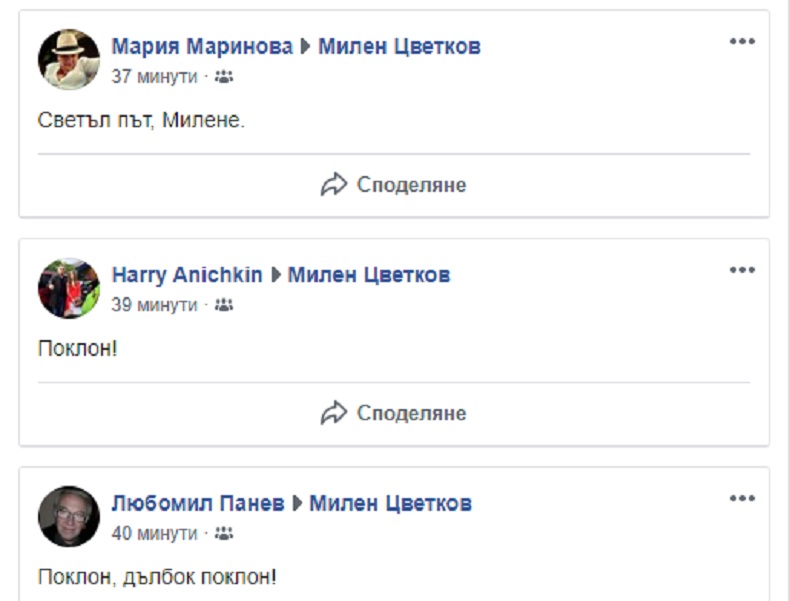Click the 40 минути timestamp
790x601 pixels.
[x=154, y=533]
